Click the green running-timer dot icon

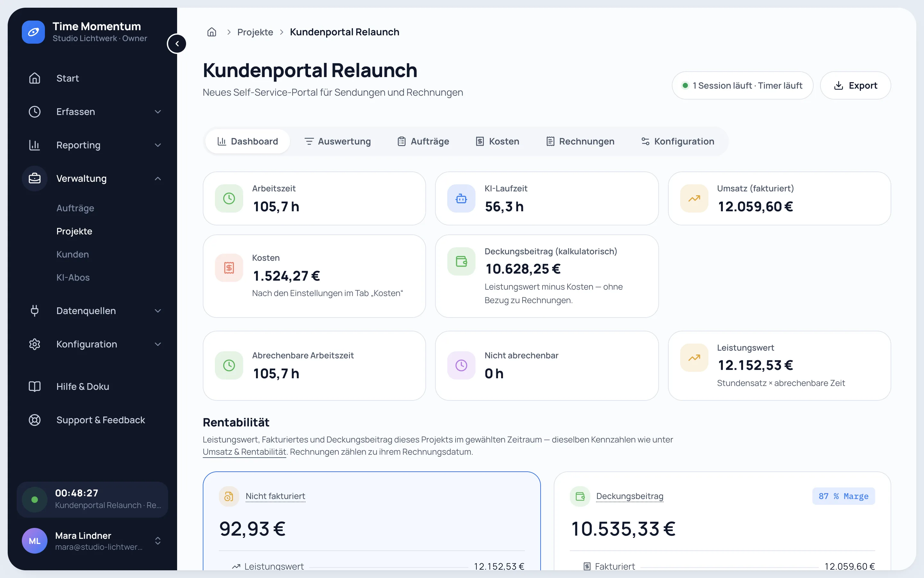point(35,500)
